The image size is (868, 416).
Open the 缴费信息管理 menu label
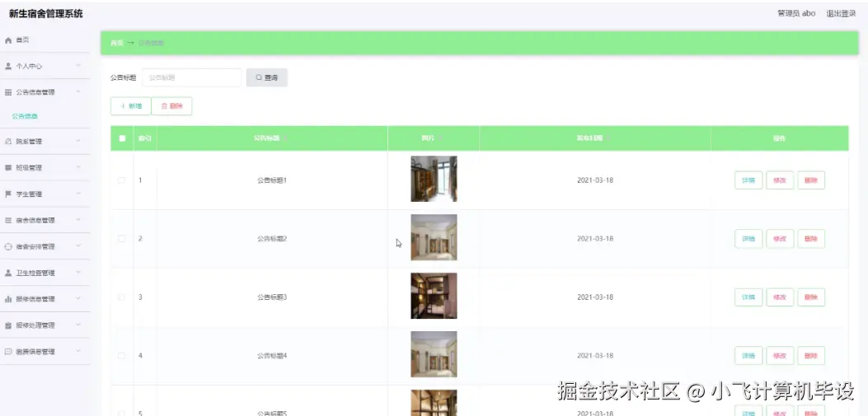click(x=35, y=352)
